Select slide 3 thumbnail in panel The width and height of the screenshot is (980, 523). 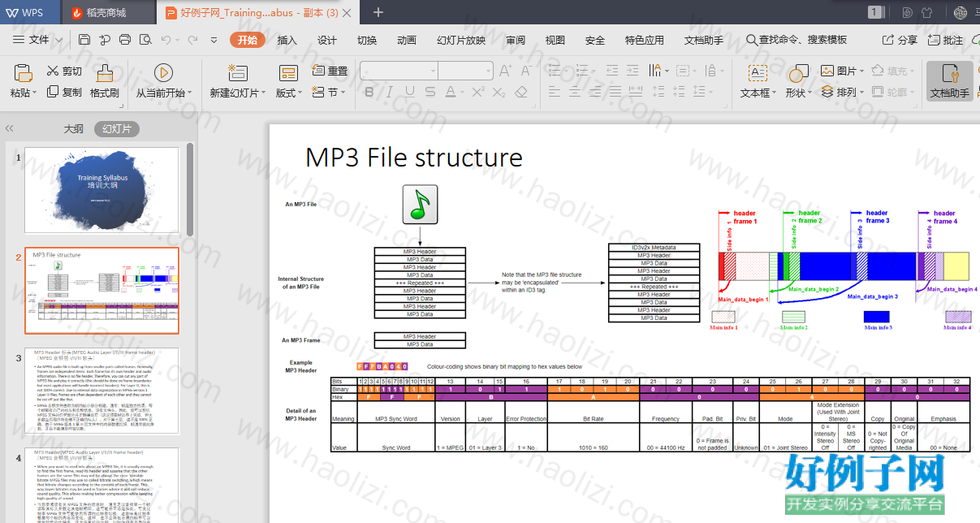(101, 391)
